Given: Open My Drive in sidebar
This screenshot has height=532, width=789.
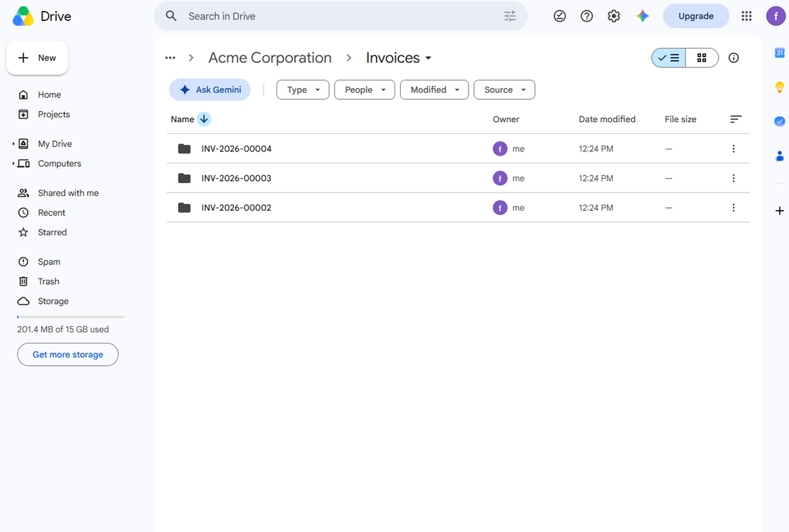Looking at the screenshot, I should coord(55,144).
